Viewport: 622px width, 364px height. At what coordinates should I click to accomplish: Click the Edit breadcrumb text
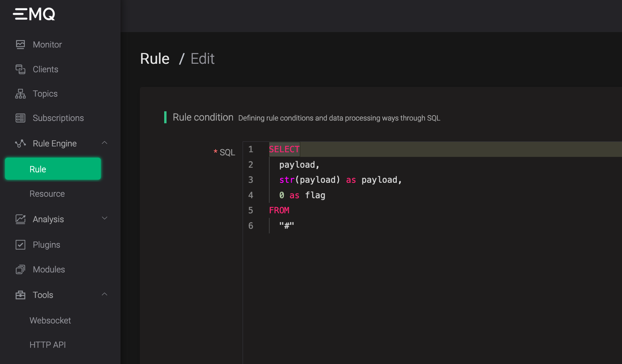[202, 59]
